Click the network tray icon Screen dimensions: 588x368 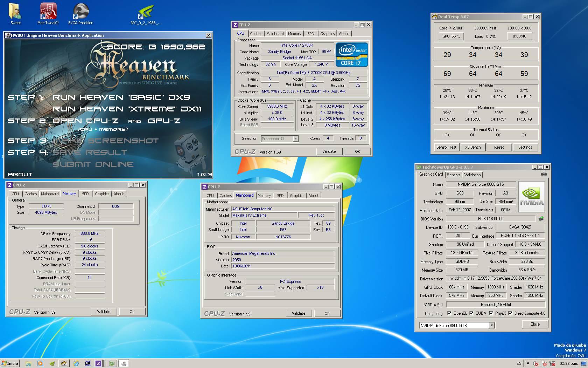[x=552, y=364]
